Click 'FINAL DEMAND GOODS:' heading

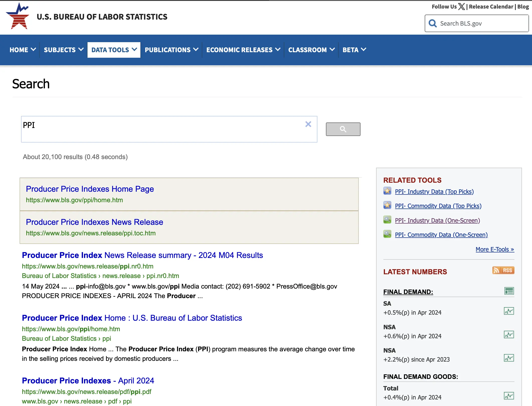click(421, 377)
